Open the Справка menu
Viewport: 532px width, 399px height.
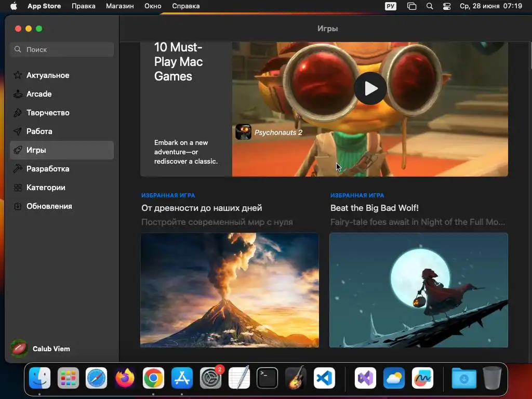[x=185, y=6]
